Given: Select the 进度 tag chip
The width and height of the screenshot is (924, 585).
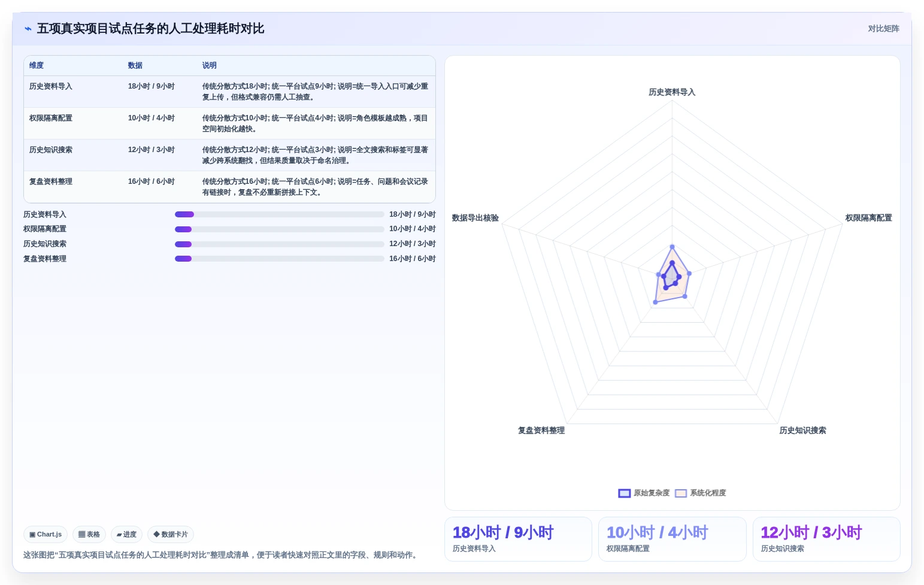Looking at the screenshot, I should point(126,534).
